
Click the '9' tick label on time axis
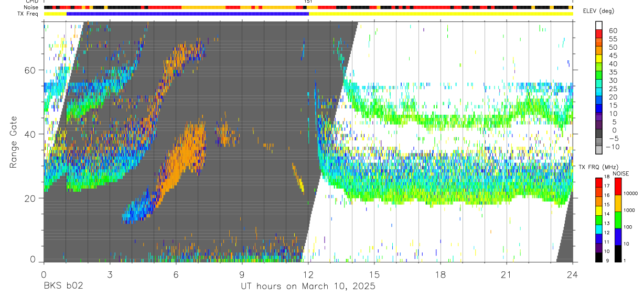tap(242, 274)
